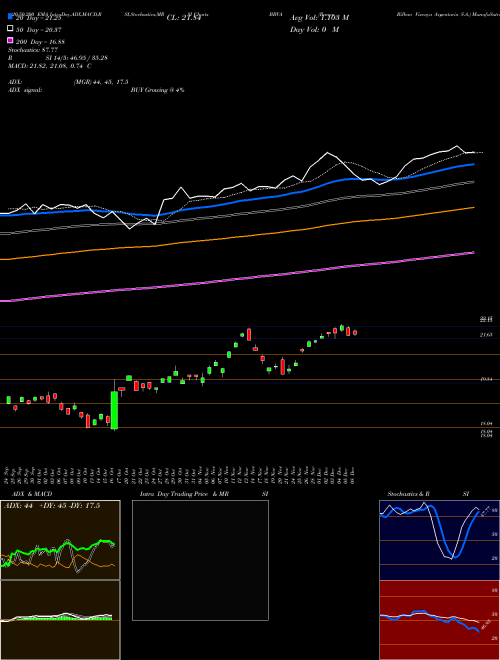The image size is (500, 660).
Task: Click the 'MACD: 21.82, 21.08, 0.74 C' line
Action: [x=50, y=66]
